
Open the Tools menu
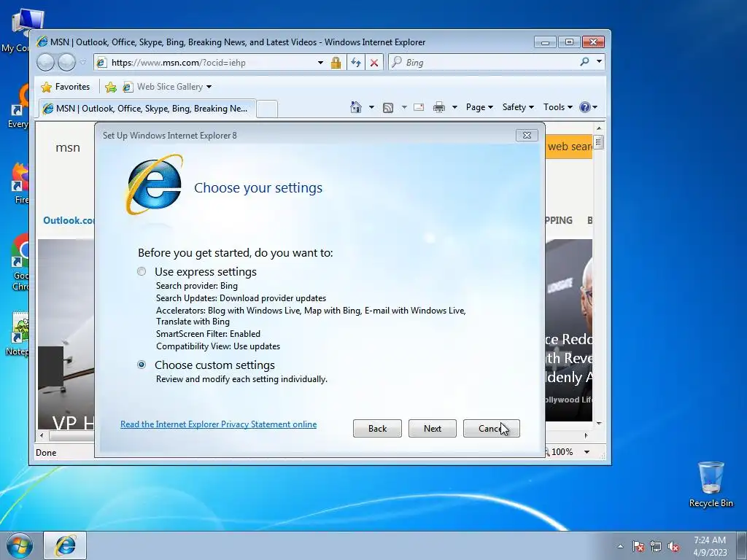[x=558, y=107]
